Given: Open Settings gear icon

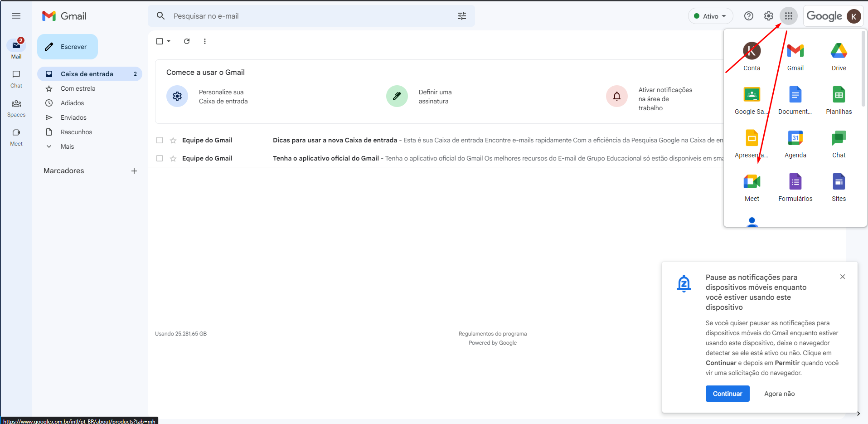Looking at the screenshot, I should (769, 16).
